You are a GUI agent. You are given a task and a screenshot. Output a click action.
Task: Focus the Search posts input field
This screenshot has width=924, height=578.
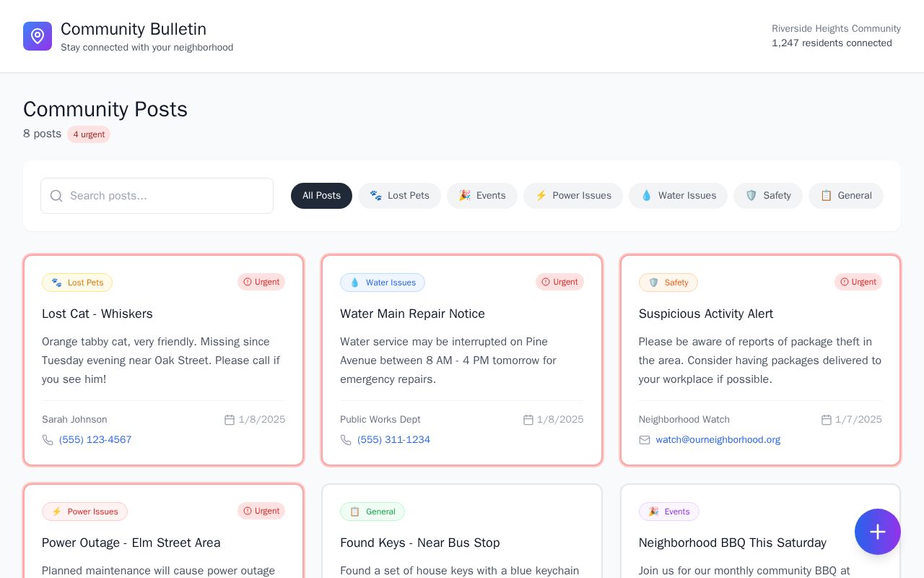(x=157, y=196)
